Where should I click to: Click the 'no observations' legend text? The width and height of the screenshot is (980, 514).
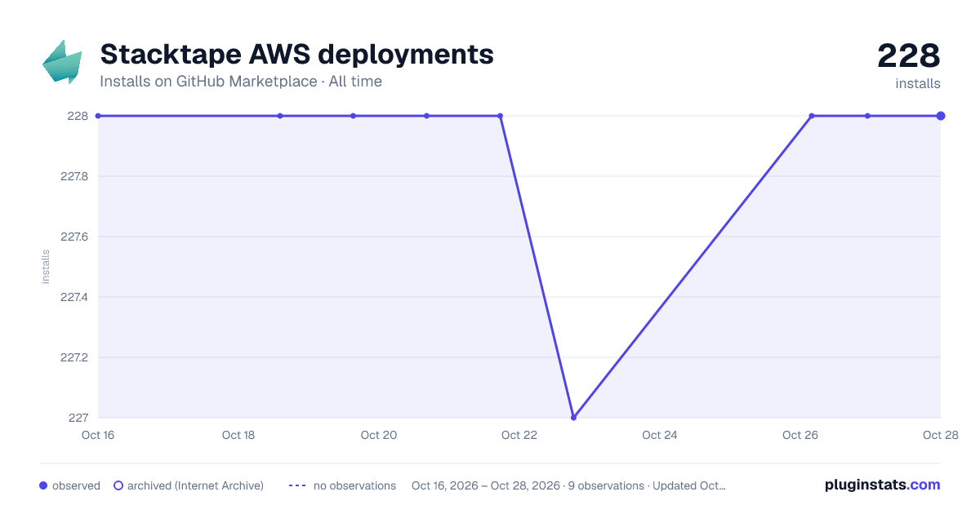tap(354, 485)
